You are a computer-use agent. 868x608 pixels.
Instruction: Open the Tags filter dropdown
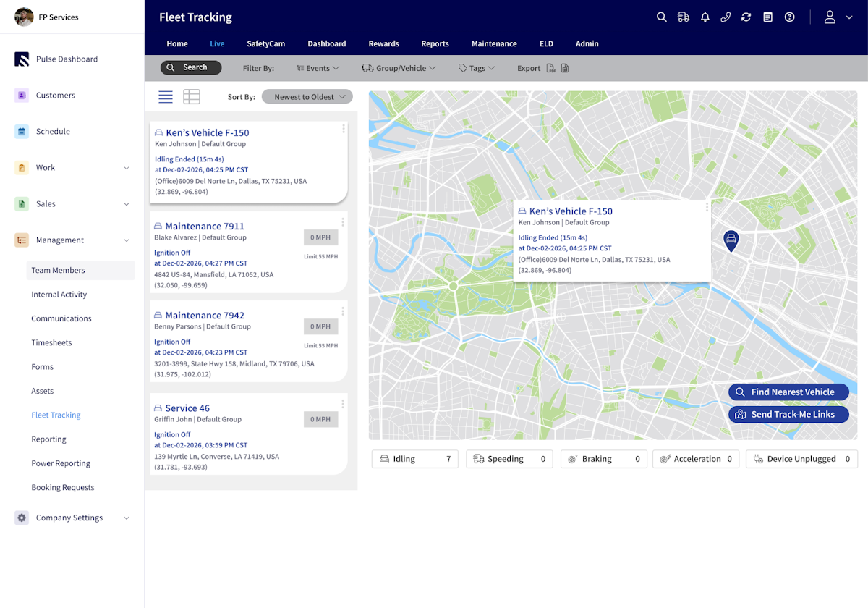[477, 68]
